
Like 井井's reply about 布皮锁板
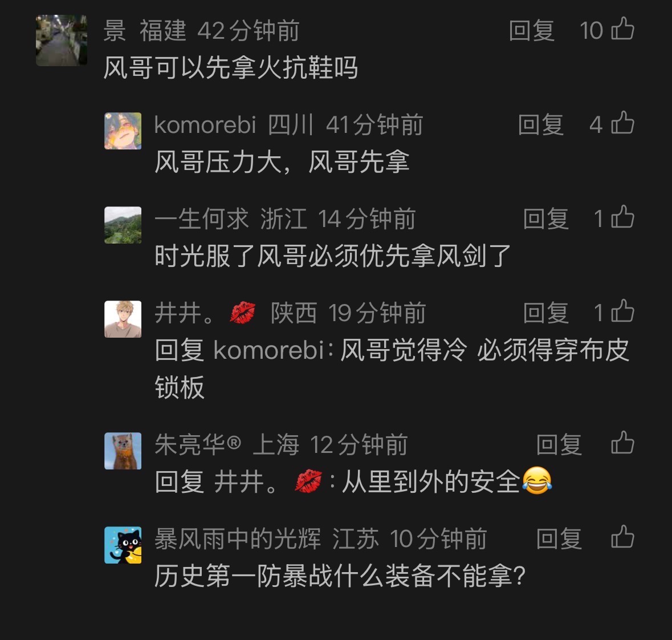(x=622, y=311)
